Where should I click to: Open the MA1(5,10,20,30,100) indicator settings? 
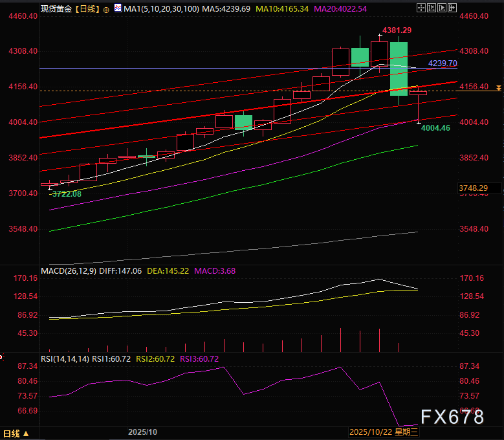click(155, 10)
